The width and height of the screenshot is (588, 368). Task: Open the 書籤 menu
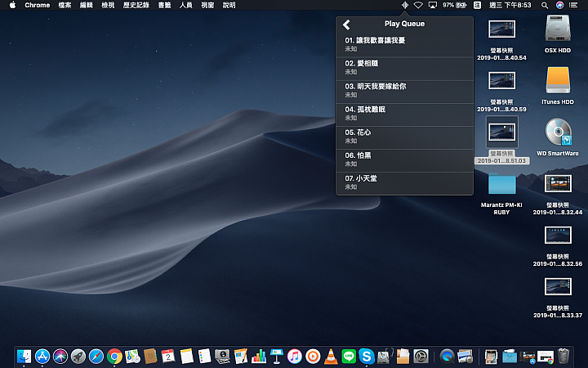(165, 5)
